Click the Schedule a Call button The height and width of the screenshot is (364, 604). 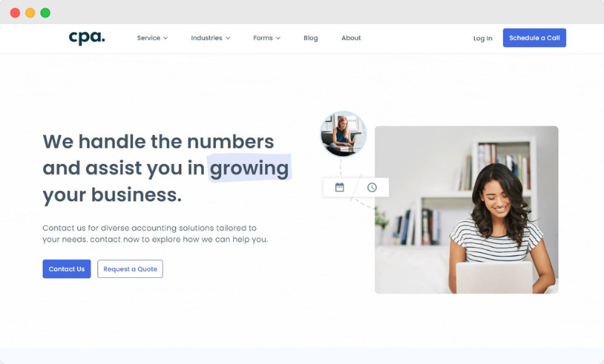pos(535,38)
